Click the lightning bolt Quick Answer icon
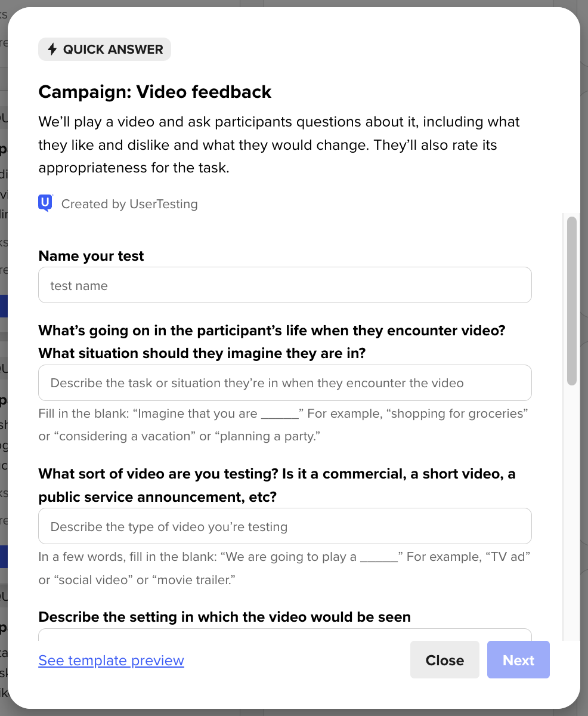 (x=52, y=50)
